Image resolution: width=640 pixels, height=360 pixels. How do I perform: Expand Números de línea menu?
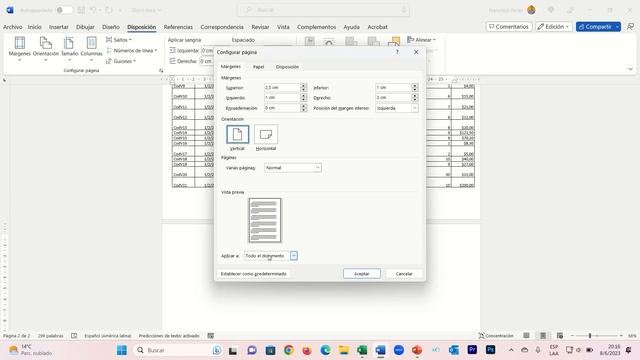click(131, 50)
